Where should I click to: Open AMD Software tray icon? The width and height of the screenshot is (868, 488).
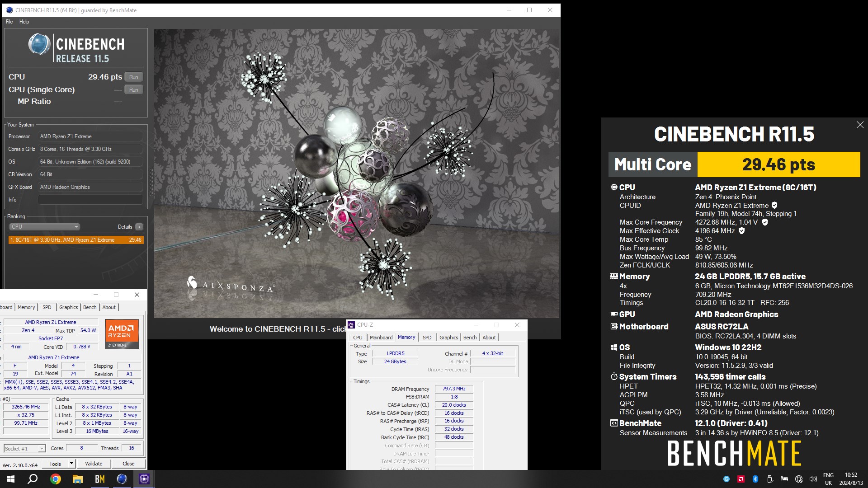741,479
